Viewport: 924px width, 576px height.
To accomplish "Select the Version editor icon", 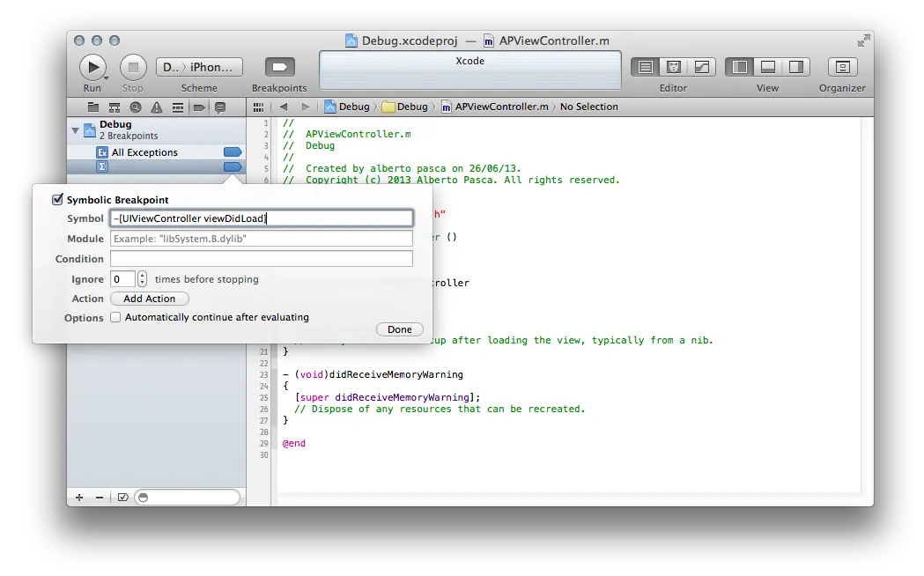I will coord(702,67).
